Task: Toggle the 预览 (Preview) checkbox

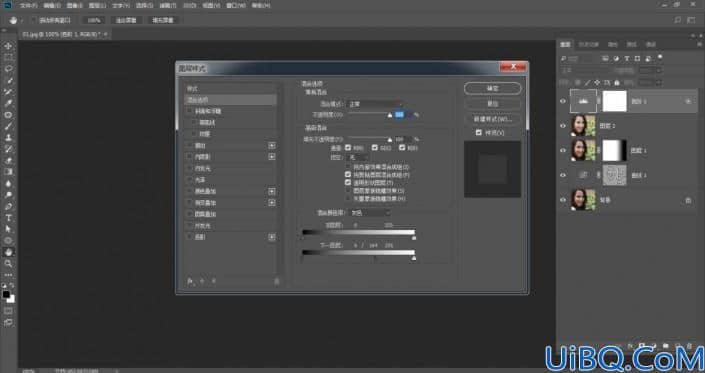Action: [x=478, y=133]
